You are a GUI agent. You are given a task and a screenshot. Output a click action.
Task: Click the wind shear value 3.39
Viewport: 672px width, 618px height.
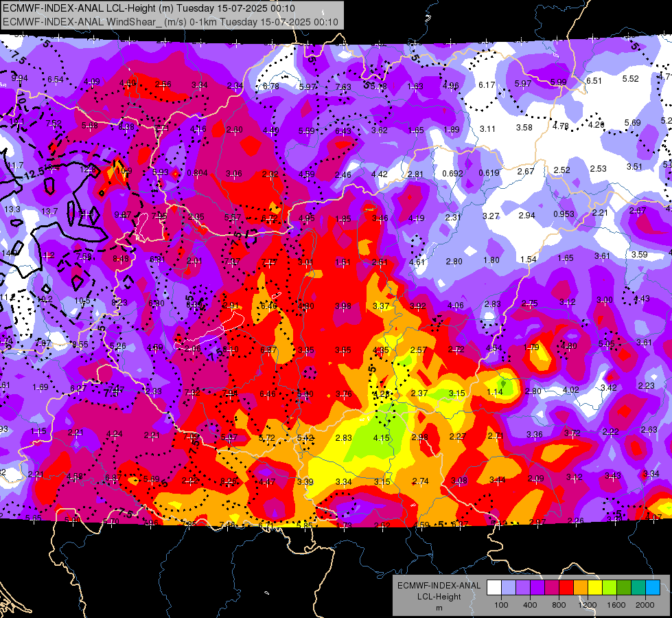point(305,481)
